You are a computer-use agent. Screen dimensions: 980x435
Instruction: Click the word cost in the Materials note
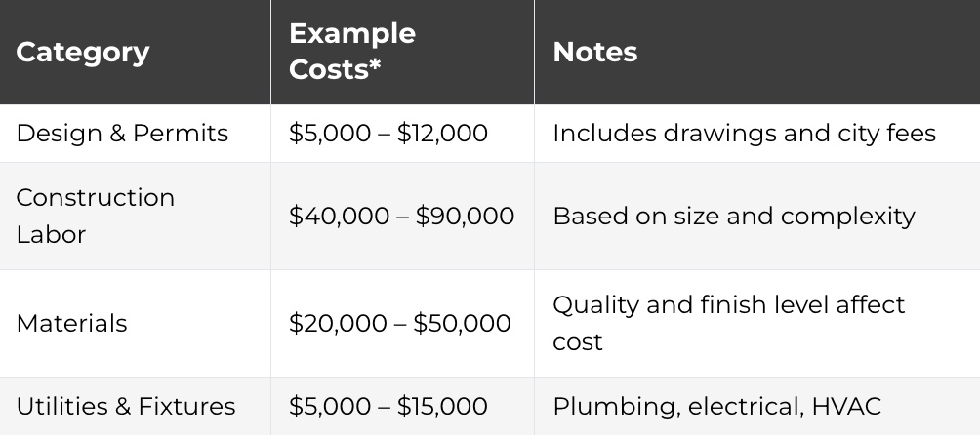coord(578,341)
